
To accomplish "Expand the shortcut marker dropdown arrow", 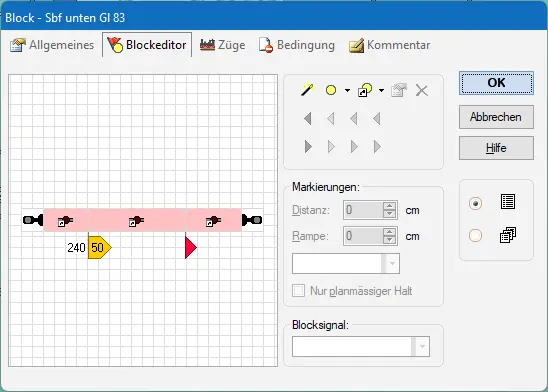I will [x=381, y=90].
